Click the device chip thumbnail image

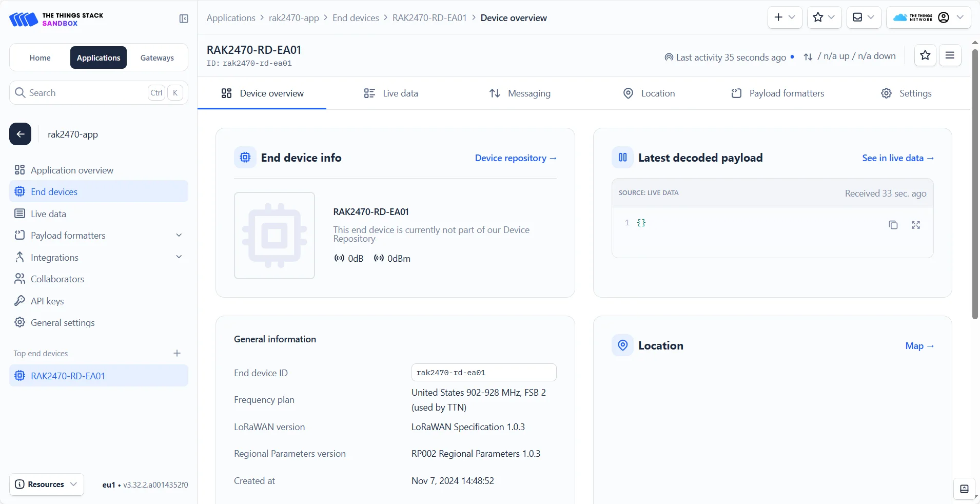click(275, 236)
